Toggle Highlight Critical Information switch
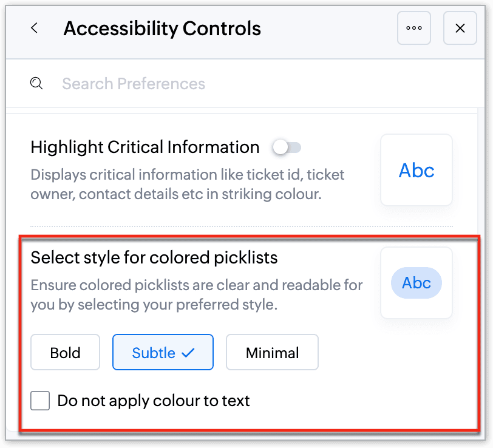Screen dimensions: 493x448 click(287, 147)
